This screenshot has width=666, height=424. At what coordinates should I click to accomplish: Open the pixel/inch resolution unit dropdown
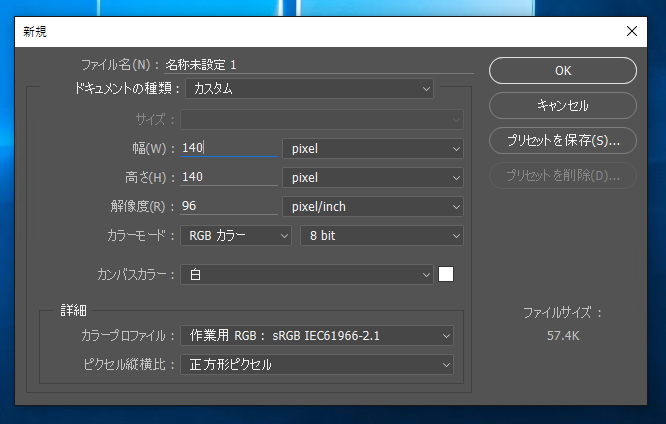[x=373, y=206]
